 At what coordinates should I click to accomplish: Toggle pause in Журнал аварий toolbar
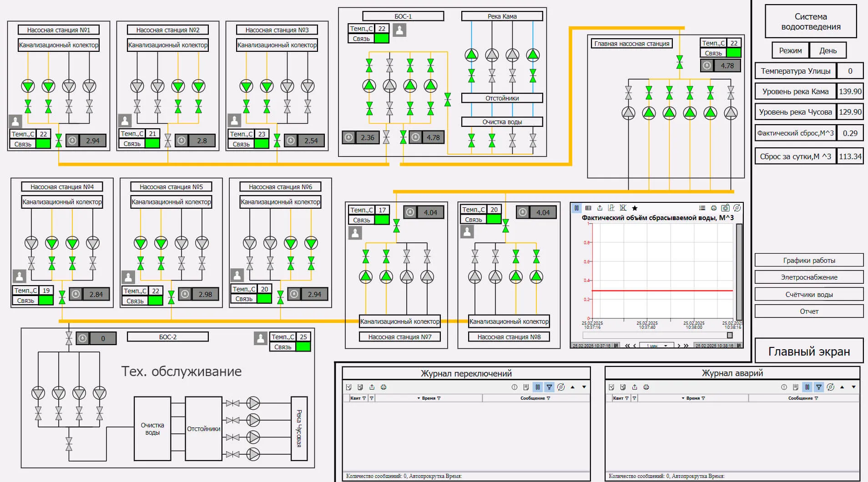click(807, 387)
